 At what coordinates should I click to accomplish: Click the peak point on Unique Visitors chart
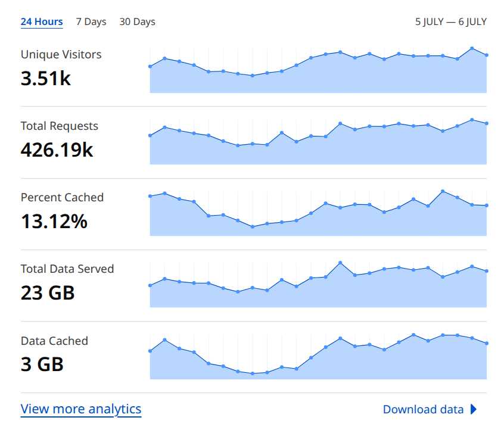coord(472,48)
